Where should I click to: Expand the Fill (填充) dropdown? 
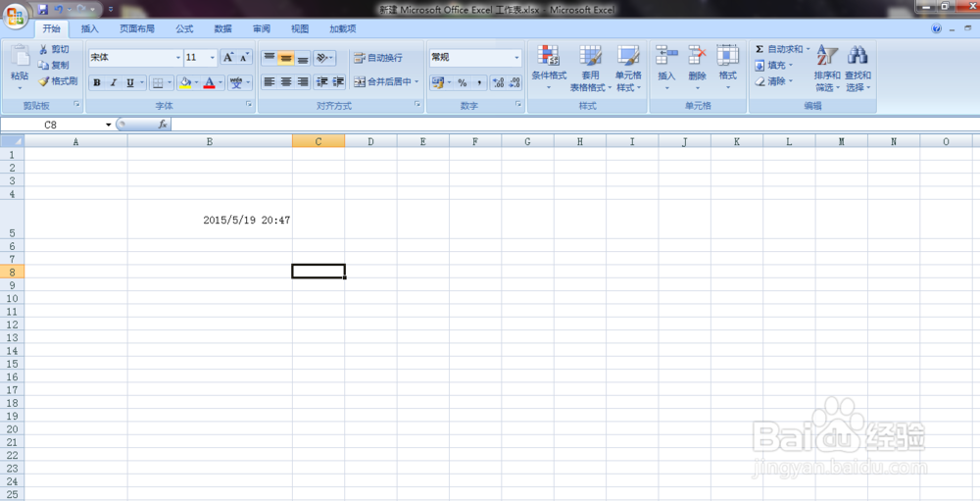click(x=790, y=65)
